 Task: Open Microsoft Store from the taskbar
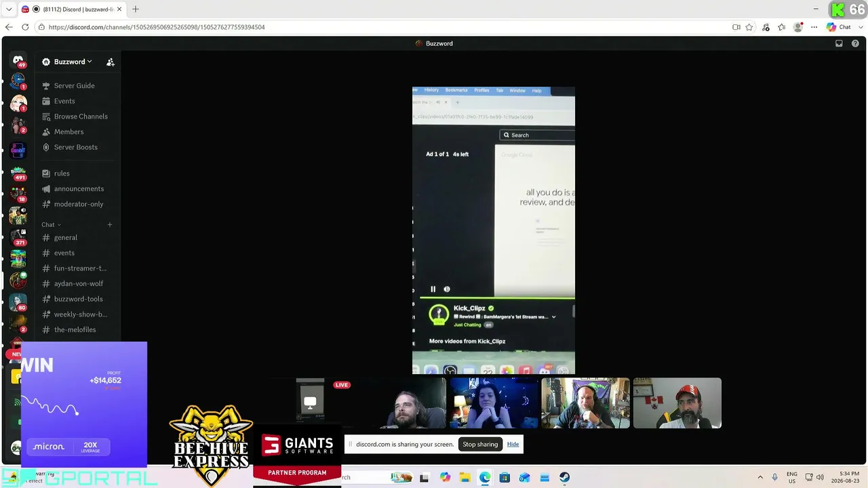pyautogui.click(x=505, y=478)
